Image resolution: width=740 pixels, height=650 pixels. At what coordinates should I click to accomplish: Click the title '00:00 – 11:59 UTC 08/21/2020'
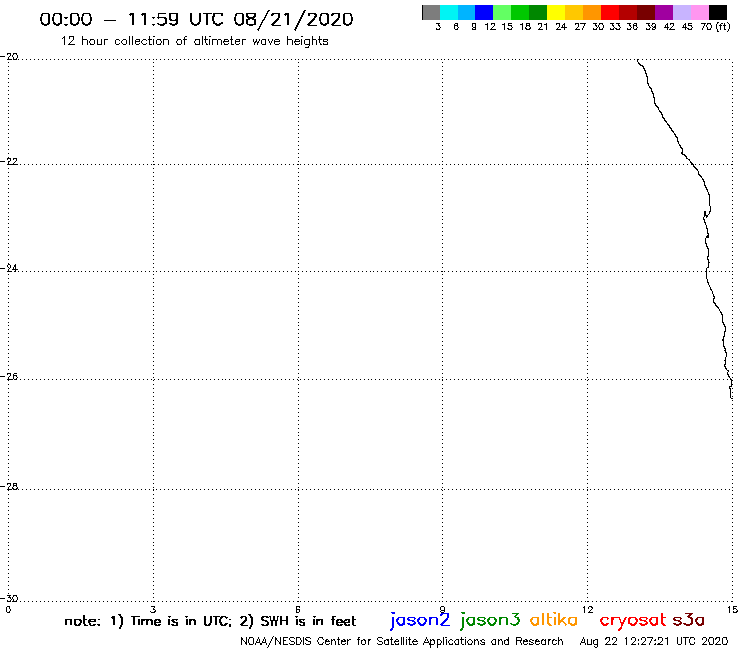click(196, 19)
